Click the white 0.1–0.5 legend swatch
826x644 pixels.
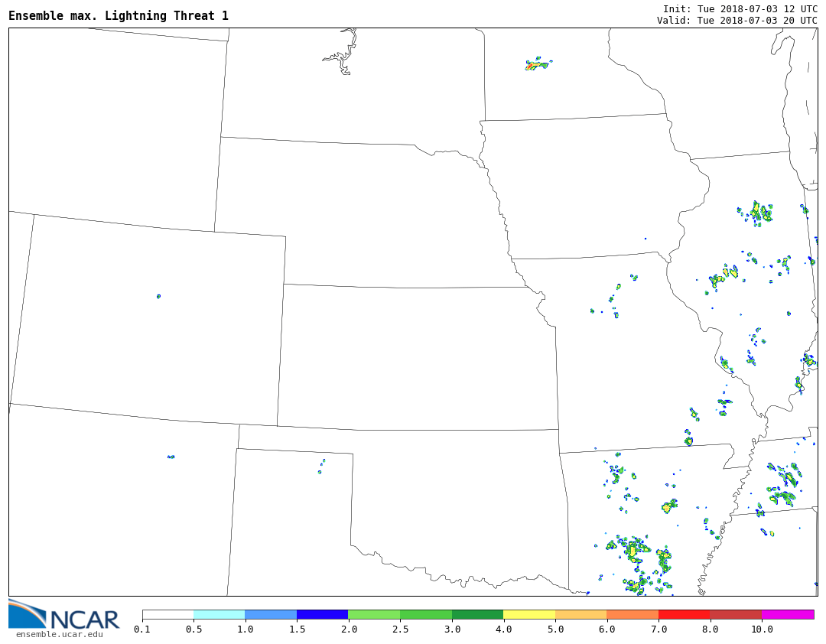(x=167, y=614)
